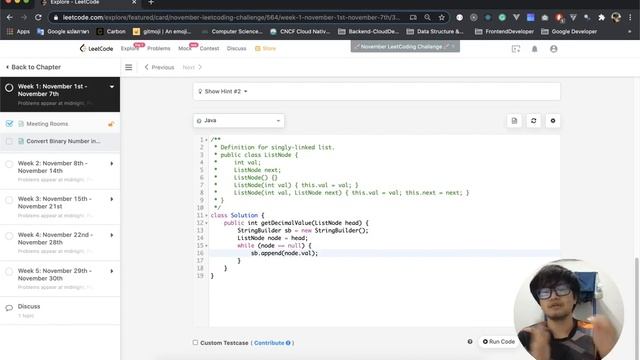Open the user account avatar menu
This screenshot has width=640, height=360.
click(553, 49)
